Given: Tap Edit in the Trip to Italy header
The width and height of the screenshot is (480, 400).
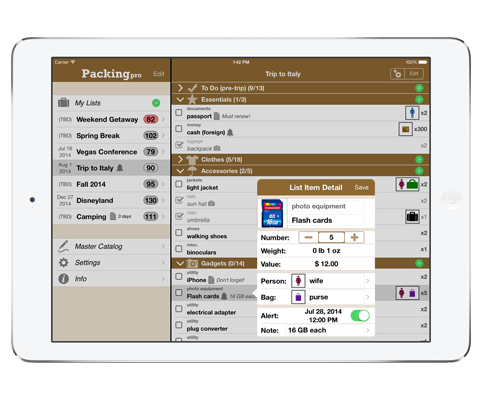Looking at the screenshot, I should coord(414,74).
